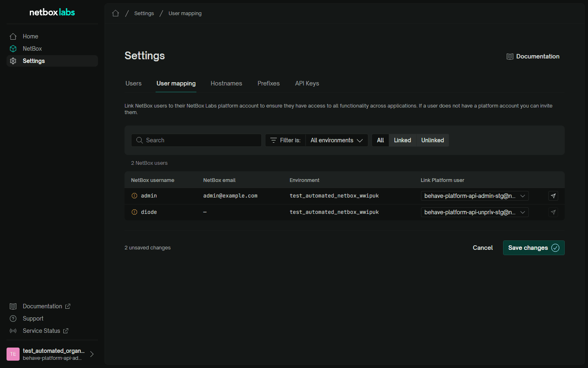This screenshot has height=368, width=588.
Task: Click the admin@example.com email cell
Action: (230, 196)
